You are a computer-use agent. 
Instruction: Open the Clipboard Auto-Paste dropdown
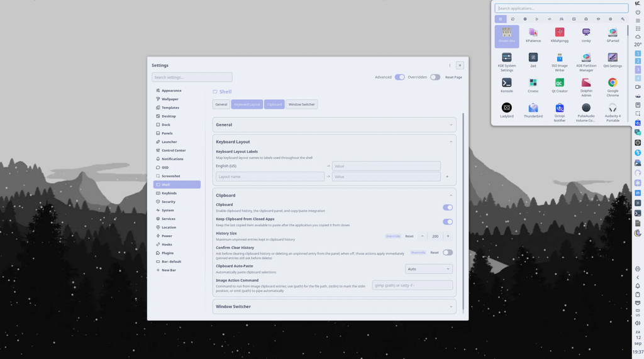(428, 269)
